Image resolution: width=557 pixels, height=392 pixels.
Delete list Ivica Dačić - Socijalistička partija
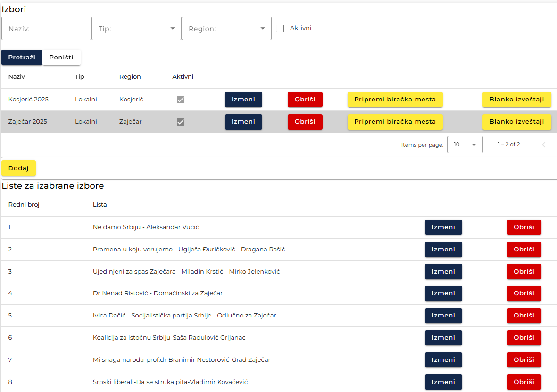[x=524, y=316]
